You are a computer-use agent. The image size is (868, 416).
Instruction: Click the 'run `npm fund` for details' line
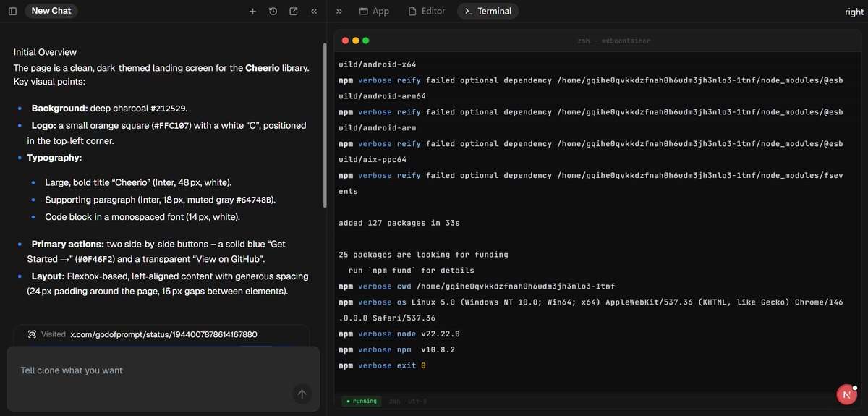tap(412, 271)
